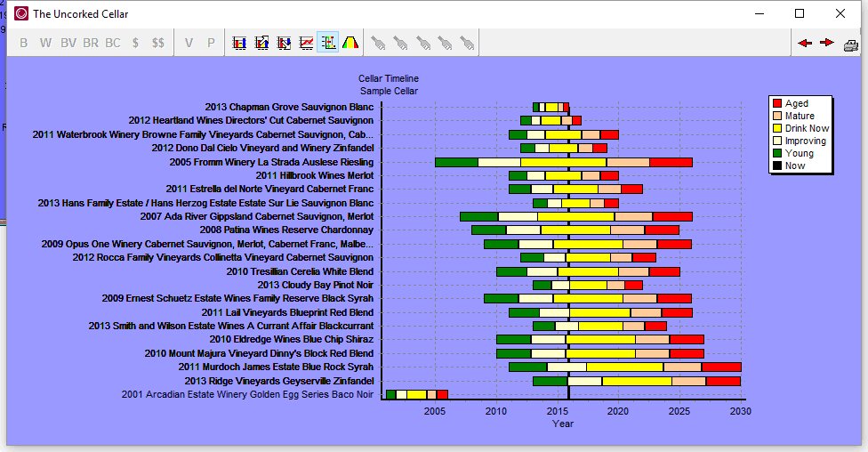Select 2010 Tresillian Cerelia White Blend
Image resolution: width=868 pixels, height=452 pixels.
[x=300, y=272]
